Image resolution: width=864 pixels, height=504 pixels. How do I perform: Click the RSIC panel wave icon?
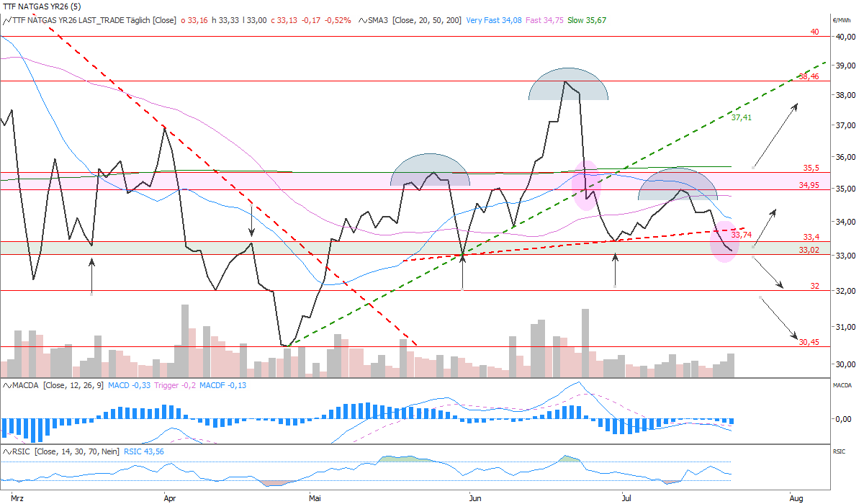tap(6, 451)
